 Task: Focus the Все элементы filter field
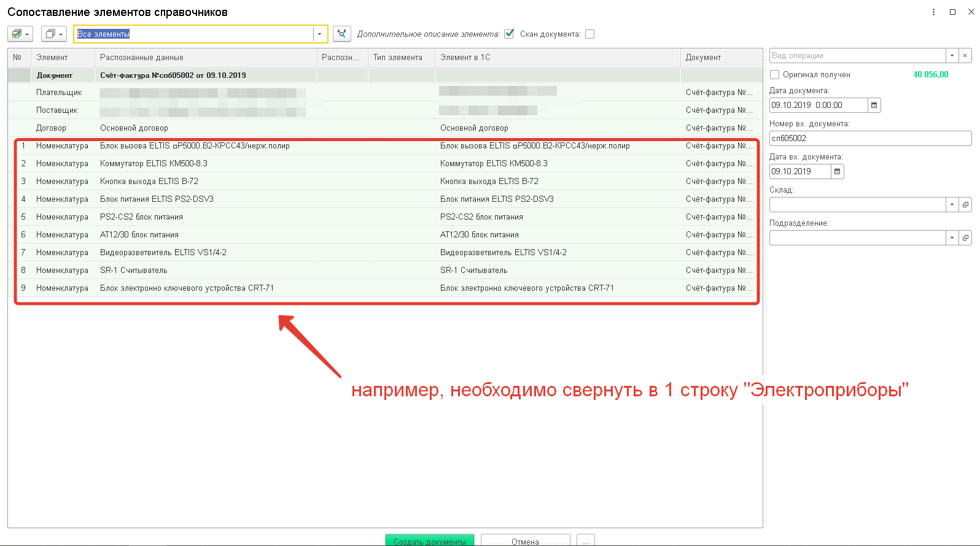[193, 34]
